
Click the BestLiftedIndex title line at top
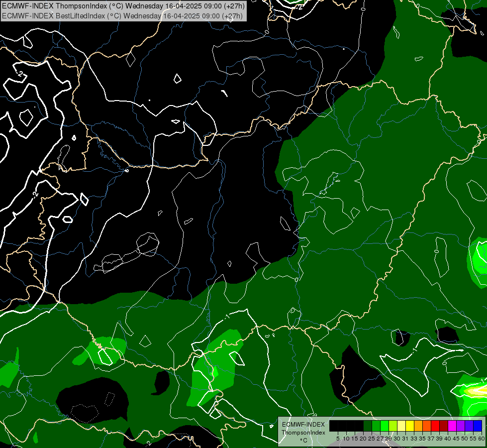122,16
